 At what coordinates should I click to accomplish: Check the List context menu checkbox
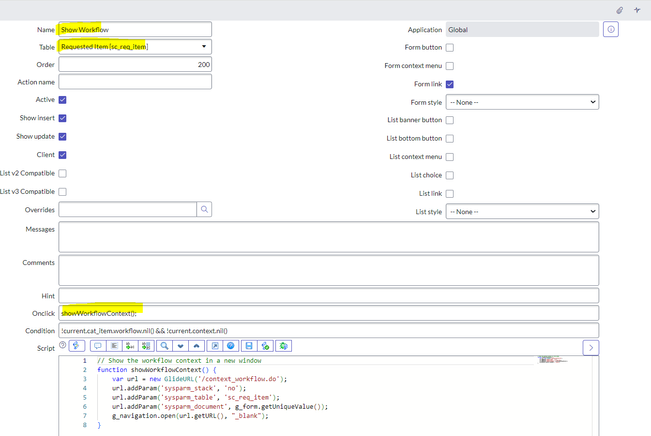point(450,157)
